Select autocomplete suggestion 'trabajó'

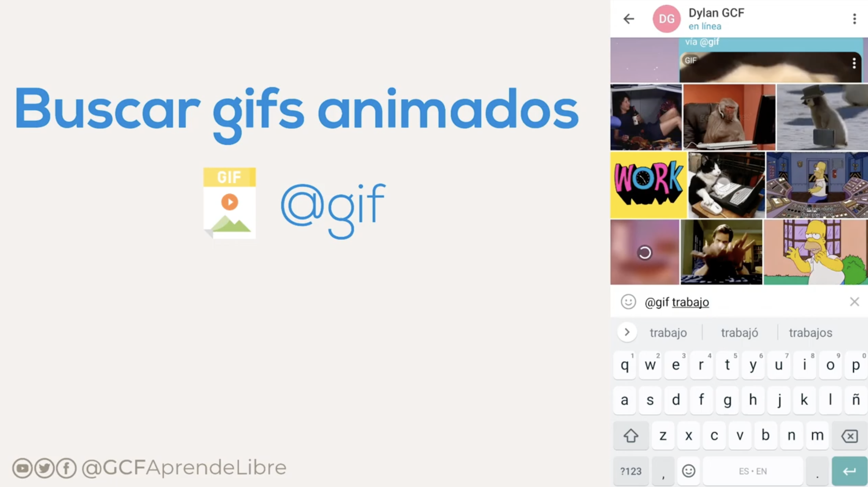coord(740,333)
